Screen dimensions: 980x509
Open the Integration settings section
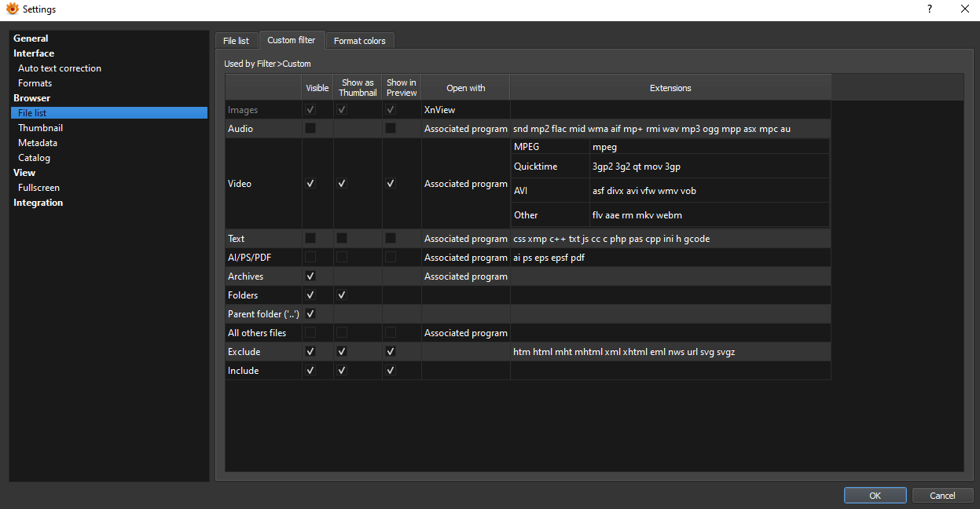click(38, 203)
